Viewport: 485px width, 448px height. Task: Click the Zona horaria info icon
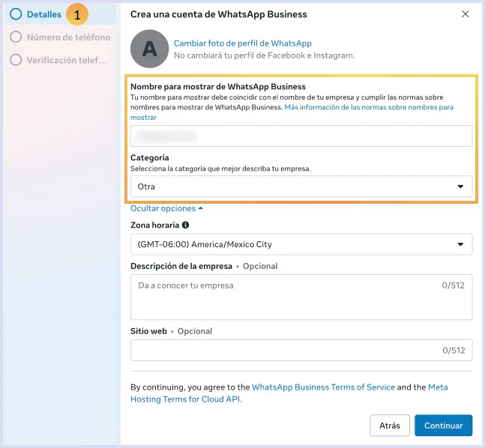point(185,225)
